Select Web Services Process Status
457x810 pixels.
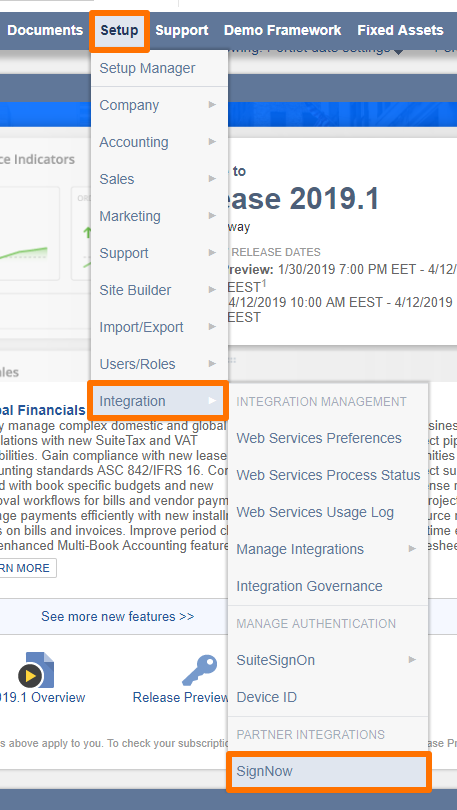tap(328, 475)
